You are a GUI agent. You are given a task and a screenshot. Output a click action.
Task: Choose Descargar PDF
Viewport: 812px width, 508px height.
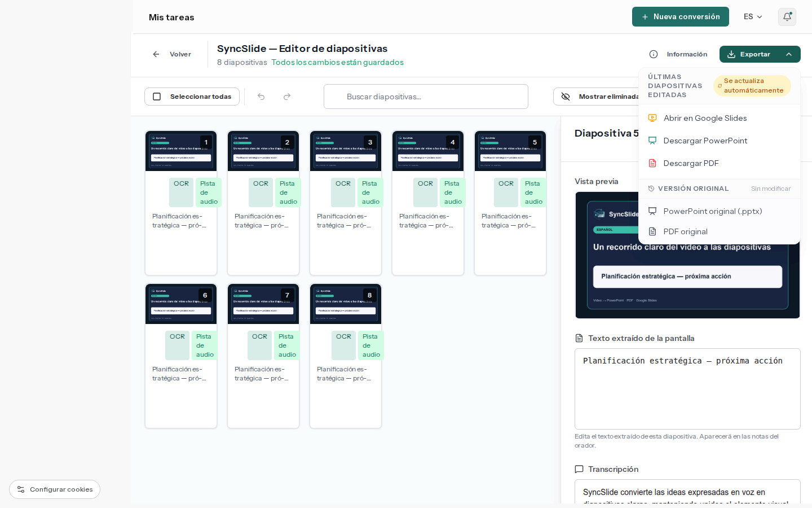(720, 163)
